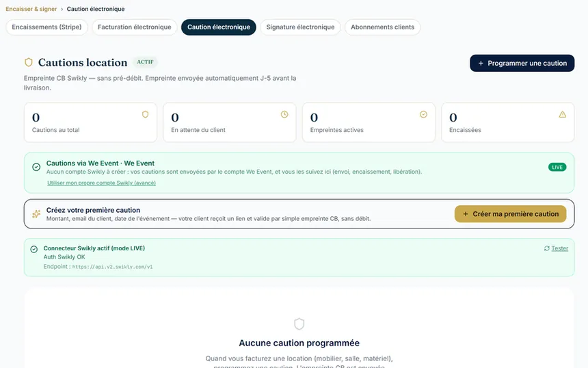The height and width of the screenshot is (368, 588).
Task: Click the refresh icon beside Tester
Action: (547, 248)
